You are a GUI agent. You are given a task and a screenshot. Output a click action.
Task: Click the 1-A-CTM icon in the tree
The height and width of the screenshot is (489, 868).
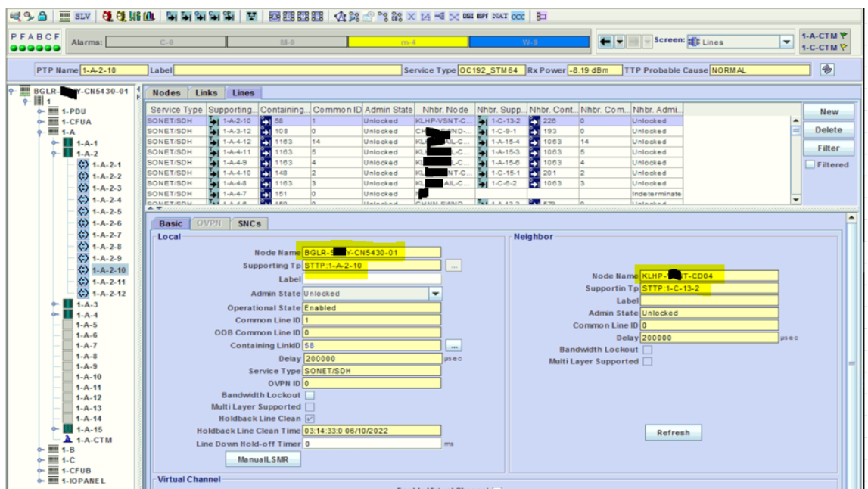pos(68,439)
